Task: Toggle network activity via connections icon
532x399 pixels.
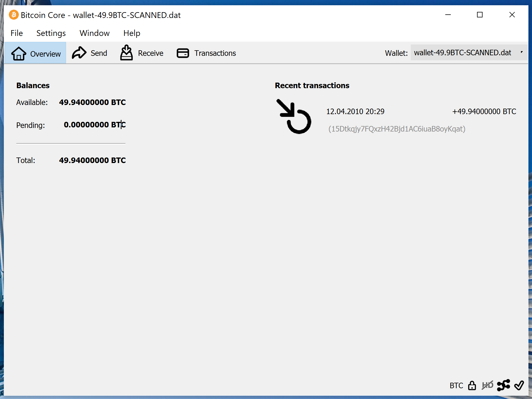Action: click(503, 385)
